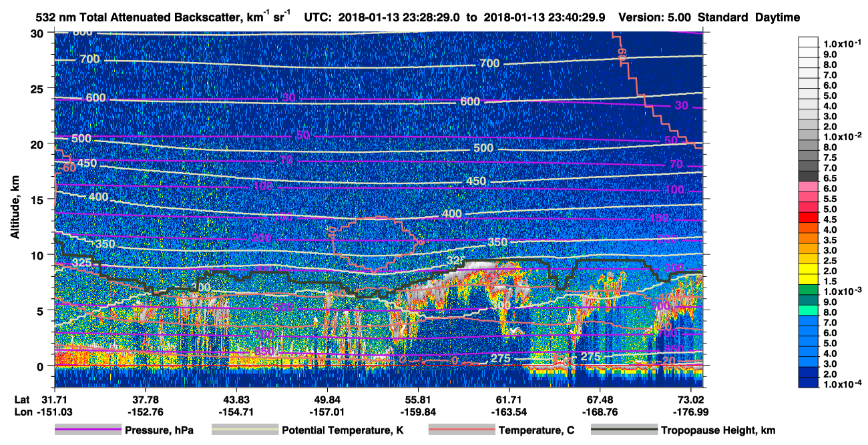Click the 'Lat' row label
Viewport: 868px width, 445px height.
(22, 399)
